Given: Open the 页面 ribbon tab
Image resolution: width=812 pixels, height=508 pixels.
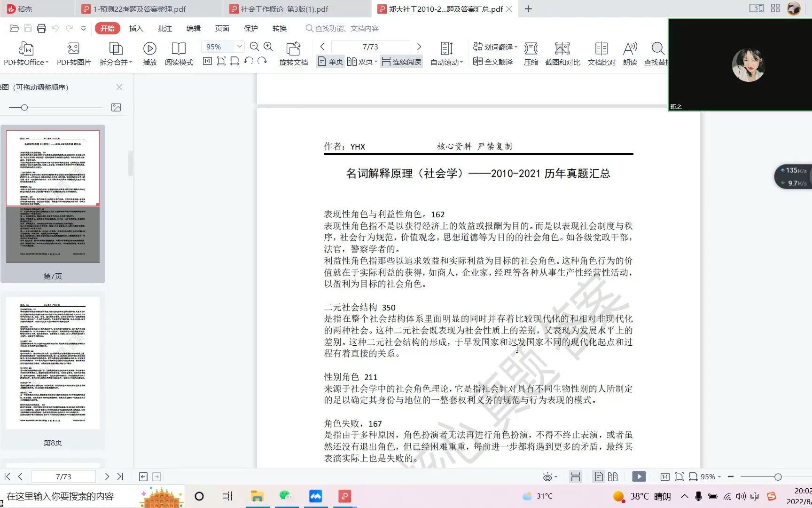Looking at the screenshot, I should click(x=222, y=28).
